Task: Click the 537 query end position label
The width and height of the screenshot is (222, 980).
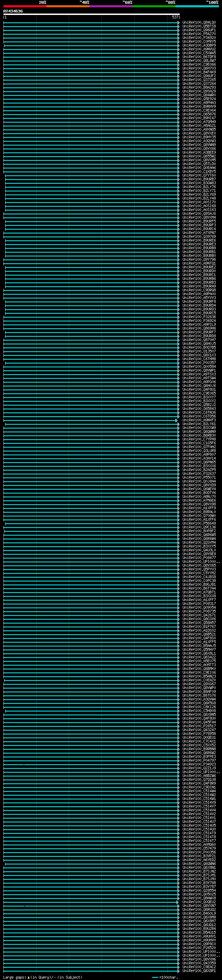Action: coord(175,17)
